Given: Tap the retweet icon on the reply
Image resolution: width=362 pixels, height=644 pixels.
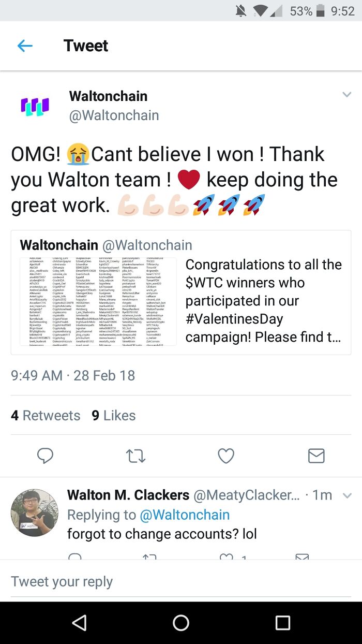Looking at the screenshot, I should pyautogui.click(x=148, y=558).
